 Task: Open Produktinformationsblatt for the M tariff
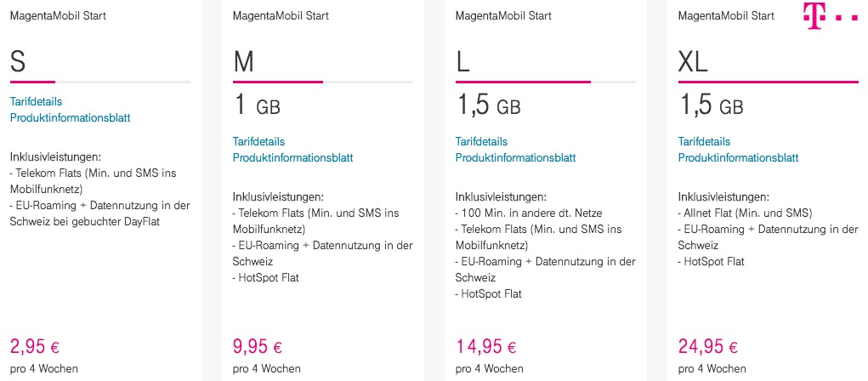(x=292, y=157)
